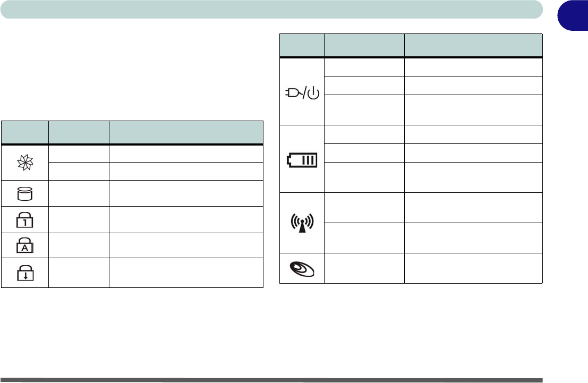Select the Caps Lock padlock icon
This screenshot has width=588, height=383.
24,245
